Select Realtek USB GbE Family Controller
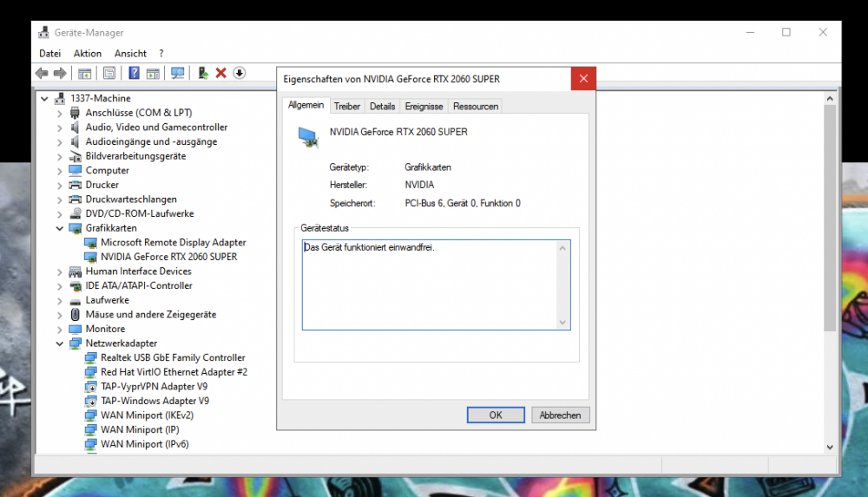Viewport: 868px width, 497px height. (x=173, y=357)
